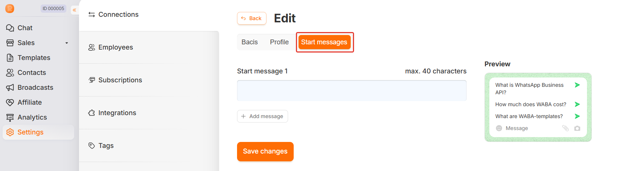Open the Connections settings
This screenshot has height=171, width=644.
pyautogui.click(x=118, y=15)
